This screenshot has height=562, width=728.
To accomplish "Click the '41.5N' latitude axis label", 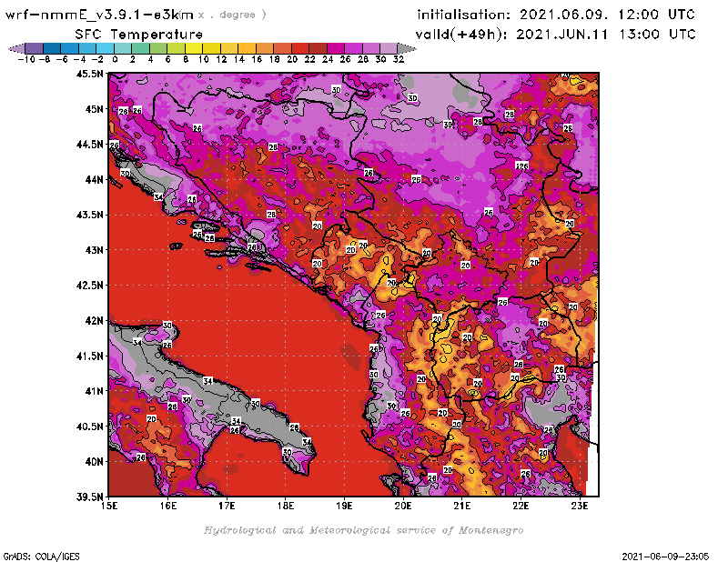I will [x=89, y=356].
